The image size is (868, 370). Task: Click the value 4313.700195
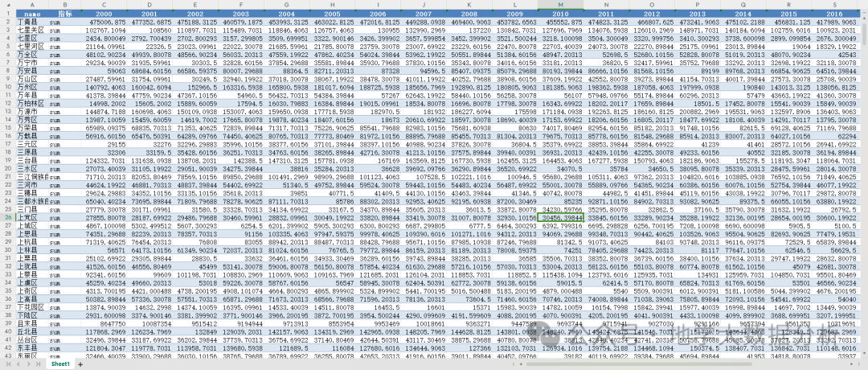click(x=103, y=291)
